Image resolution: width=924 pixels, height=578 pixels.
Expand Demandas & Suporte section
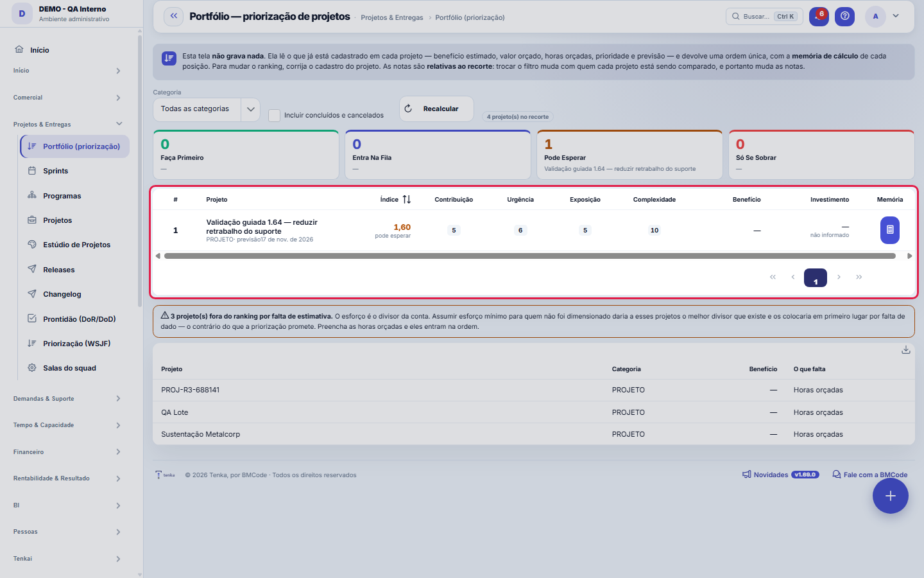[68, 399]
